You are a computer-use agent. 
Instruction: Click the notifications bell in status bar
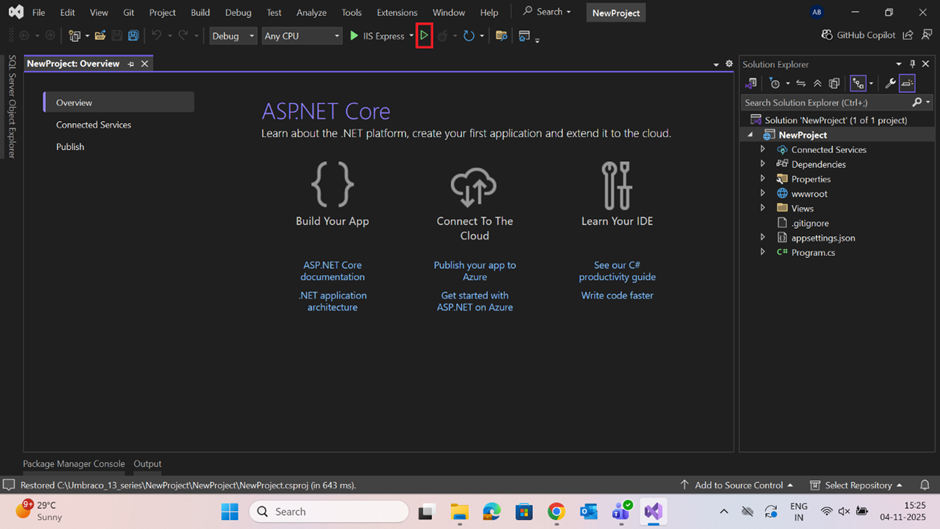[925, 485]
